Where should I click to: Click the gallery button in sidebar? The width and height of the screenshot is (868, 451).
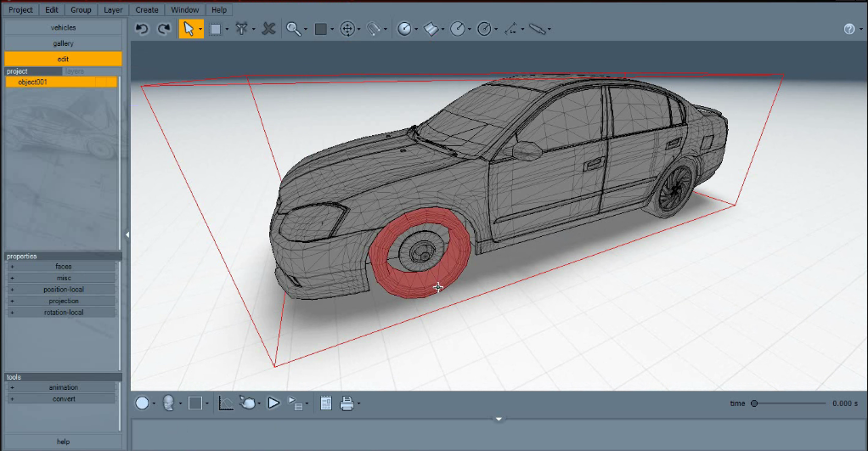click(63, 43)
